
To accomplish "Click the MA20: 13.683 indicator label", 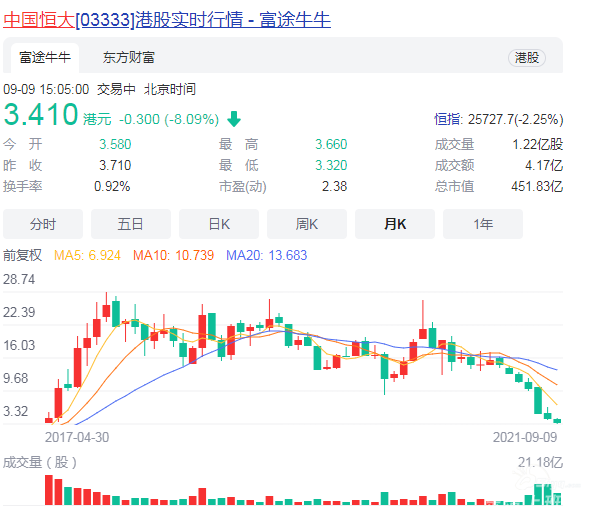I will (x=267, y=255).
